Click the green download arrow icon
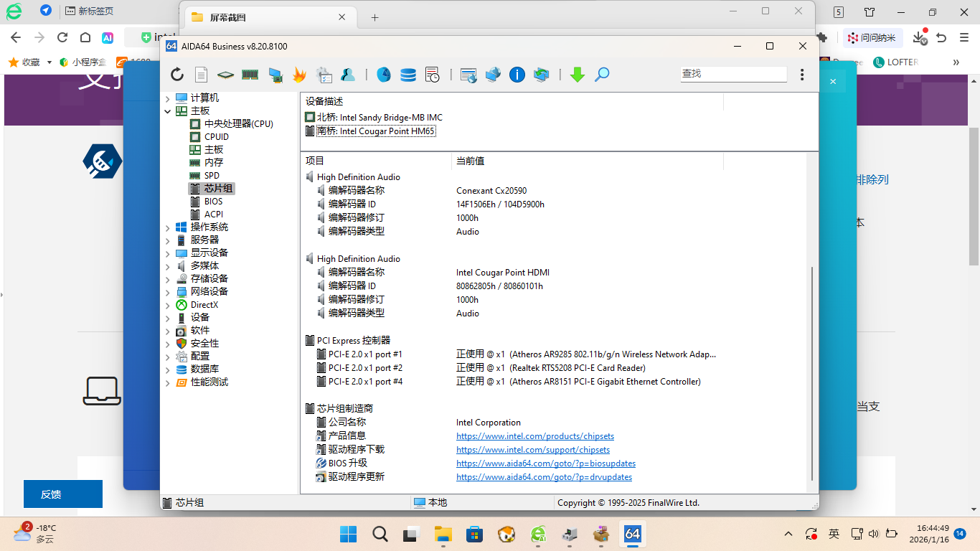980x551 pixels. coord(578,74)
